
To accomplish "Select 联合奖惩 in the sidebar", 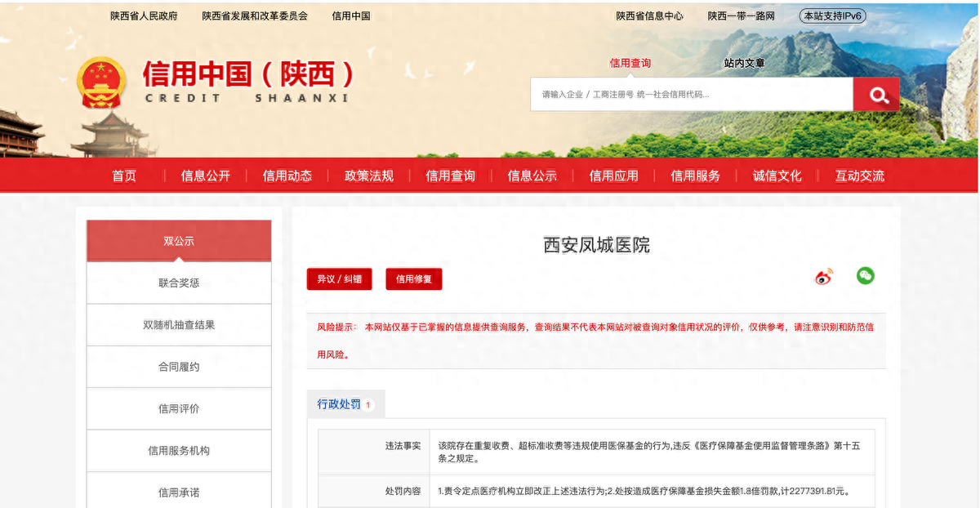I will [x=179, y=283].
